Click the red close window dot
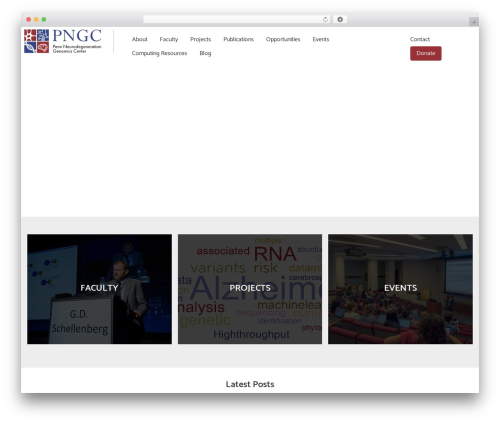The image size is (500, 423). (29, 19)
